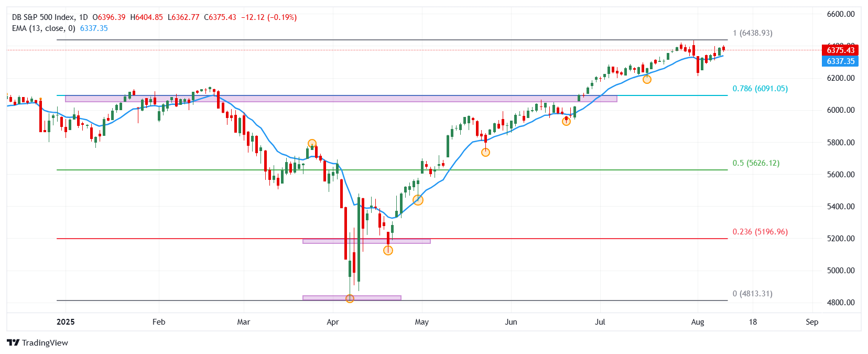Click the orange circle in late June near 5930
868x354 pixels.
point(566,121)
